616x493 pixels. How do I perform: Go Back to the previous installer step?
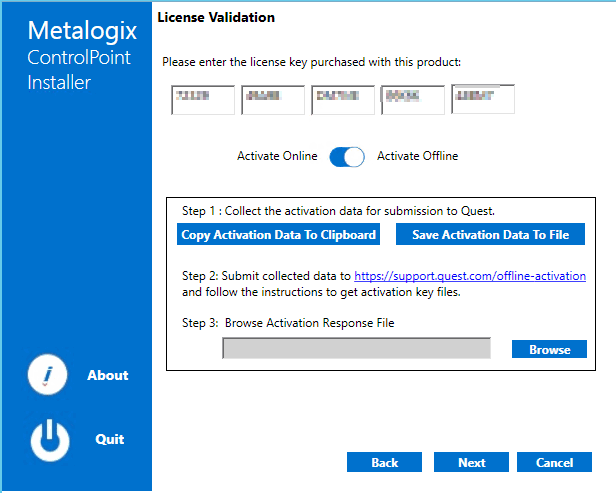(385, 463)
